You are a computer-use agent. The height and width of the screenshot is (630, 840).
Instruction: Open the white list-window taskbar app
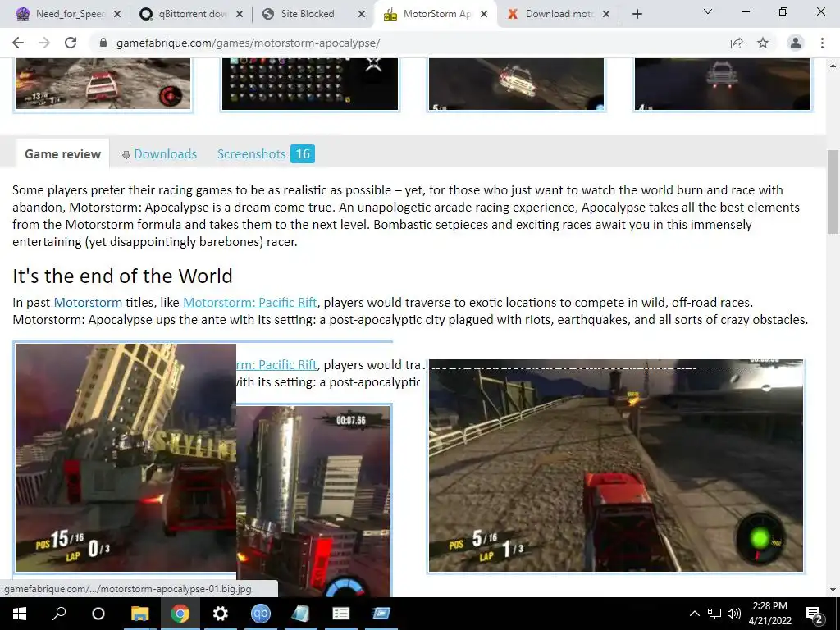pyautogui.click(x=340, y=614)
